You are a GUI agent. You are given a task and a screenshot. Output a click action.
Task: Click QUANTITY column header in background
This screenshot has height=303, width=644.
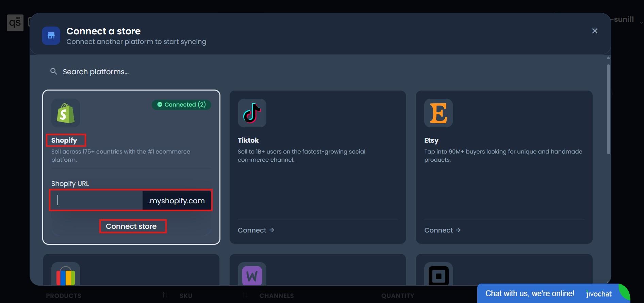point(398,296)
